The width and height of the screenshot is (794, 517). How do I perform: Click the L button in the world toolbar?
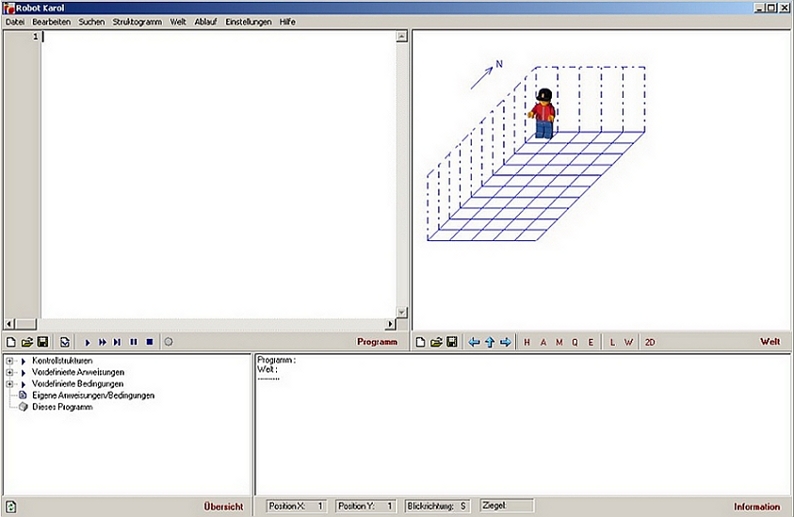pyautogui.click(x=612, y=342)
